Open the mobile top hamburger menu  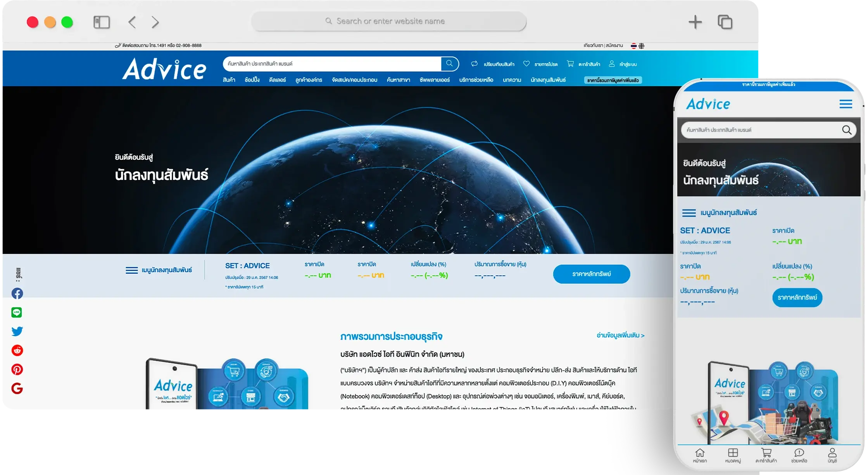click(x=846, y=104)
